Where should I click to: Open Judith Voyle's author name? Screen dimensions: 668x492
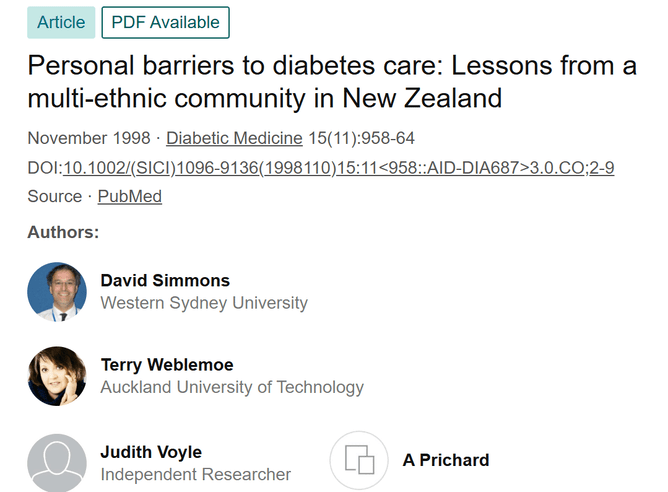(151, 452)
